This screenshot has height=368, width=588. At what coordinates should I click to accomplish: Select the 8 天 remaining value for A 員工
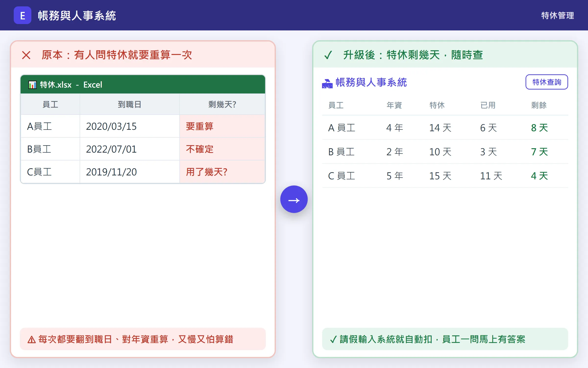click(539, 128)
